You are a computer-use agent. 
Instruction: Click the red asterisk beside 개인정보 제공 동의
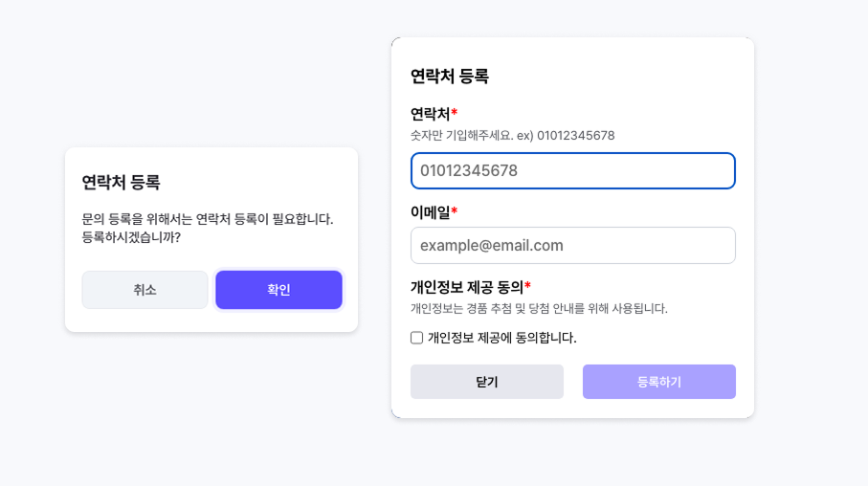pos(527,286)
